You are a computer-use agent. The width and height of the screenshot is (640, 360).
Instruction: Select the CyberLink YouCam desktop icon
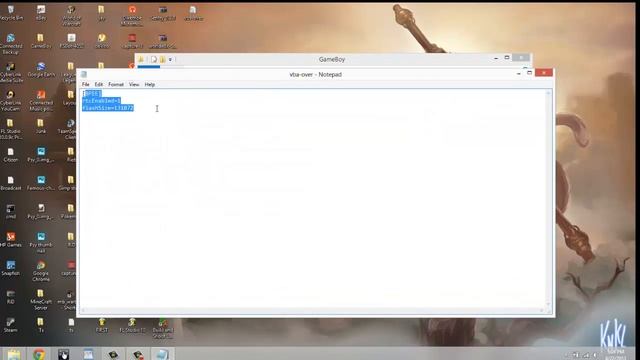(x=11, y=101)
